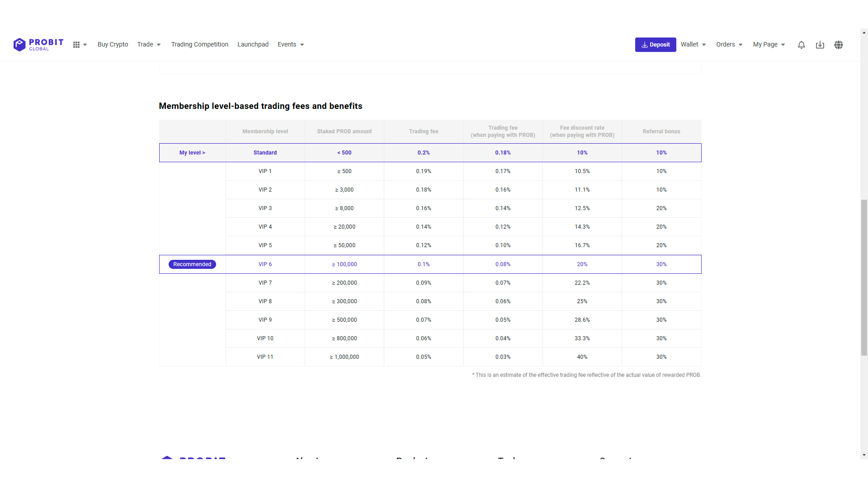The width and height of the screenshot is (868, 488).
Task: Click the 0.03% PROB trading fee cell
Action: (x=503, y=357)
